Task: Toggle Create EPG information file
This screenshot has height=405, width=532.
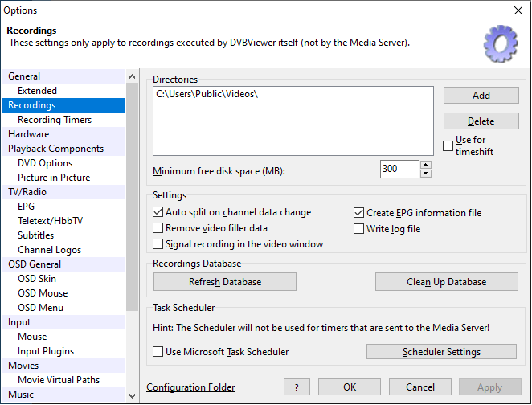Action: click(359, 213)
